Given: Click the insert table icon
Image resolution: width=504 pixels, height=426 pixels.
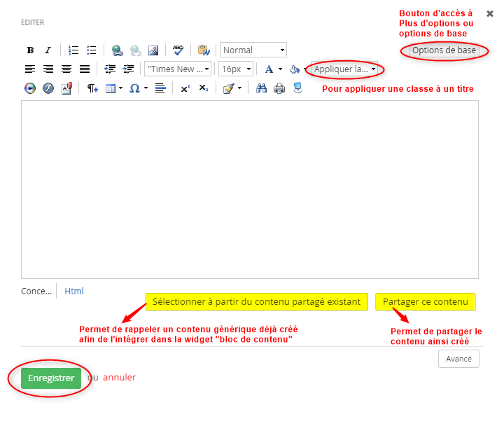Looking at the screenshot, I should pyautogui.click(x=110, y=88).
